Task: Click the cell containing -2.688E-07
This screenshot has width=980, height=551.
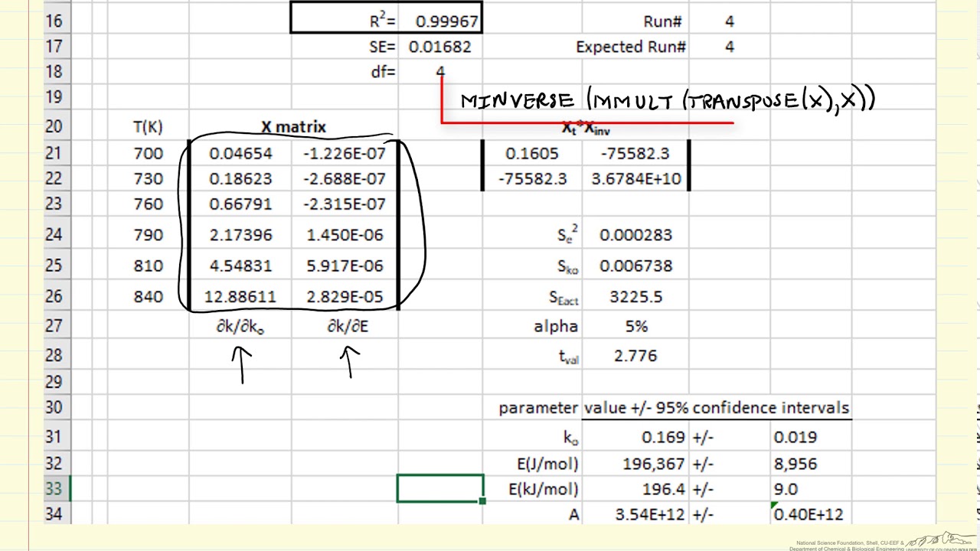Action: [x=345, y=178]
